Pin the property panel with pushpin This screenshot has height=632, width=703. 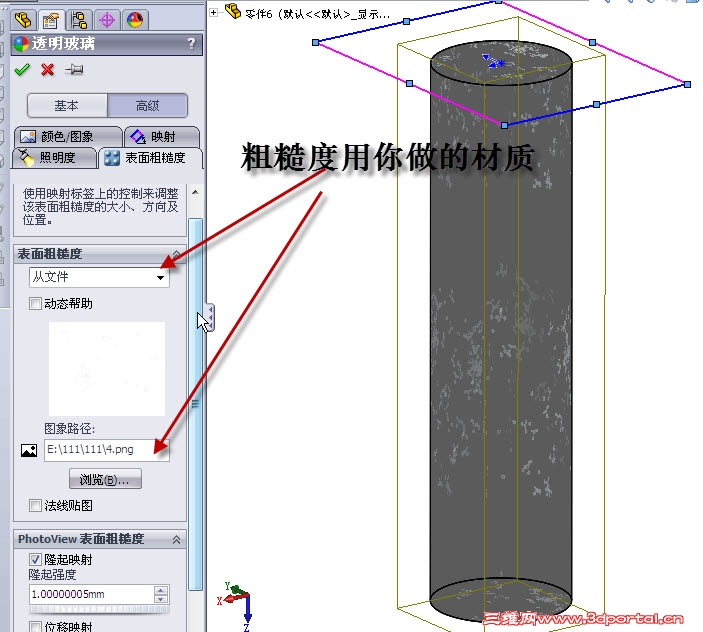point(74,69)
